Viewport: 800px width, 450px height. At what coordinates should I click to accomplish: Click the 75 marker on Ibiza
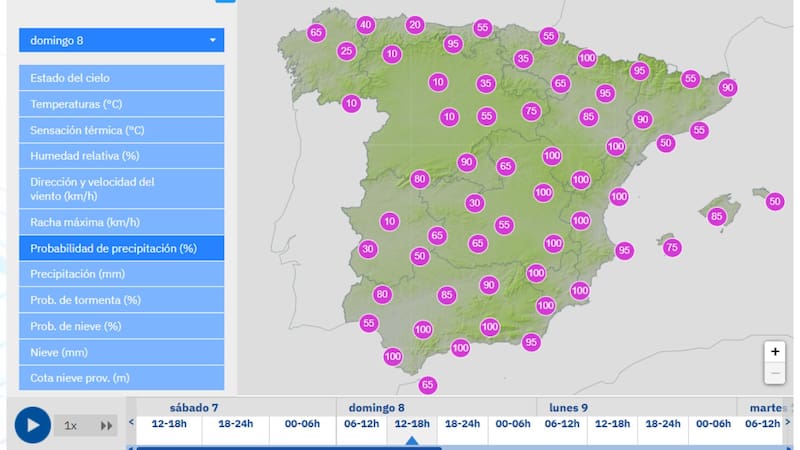[672, 247]
